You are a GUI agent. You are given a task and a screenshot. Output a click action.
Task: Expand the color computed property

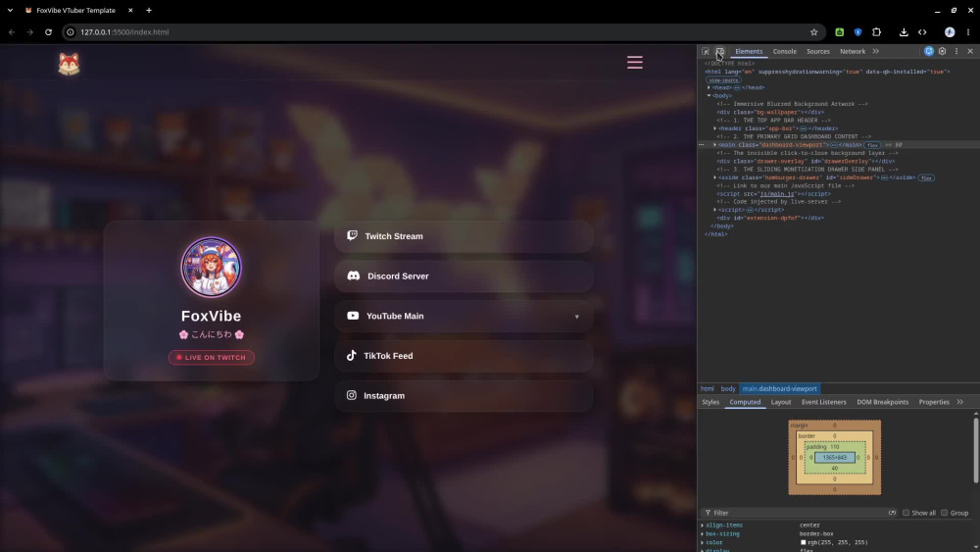tap(703, 542)
